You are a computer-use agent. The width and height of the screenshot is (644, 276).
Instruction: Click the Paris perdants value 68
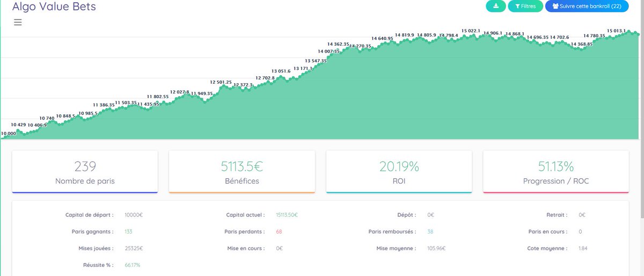[x=279, y=231]
